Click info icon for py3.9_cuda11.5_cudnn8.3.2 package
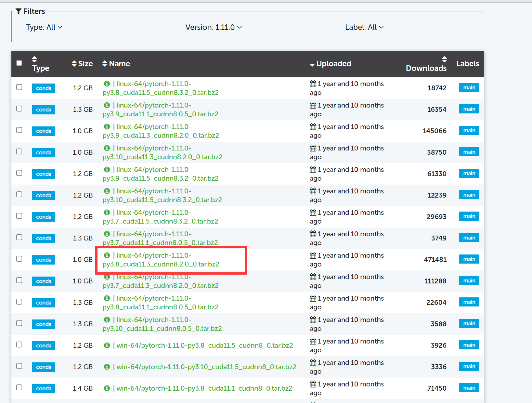This screenshot has width=532, height=403. point(107,169)
